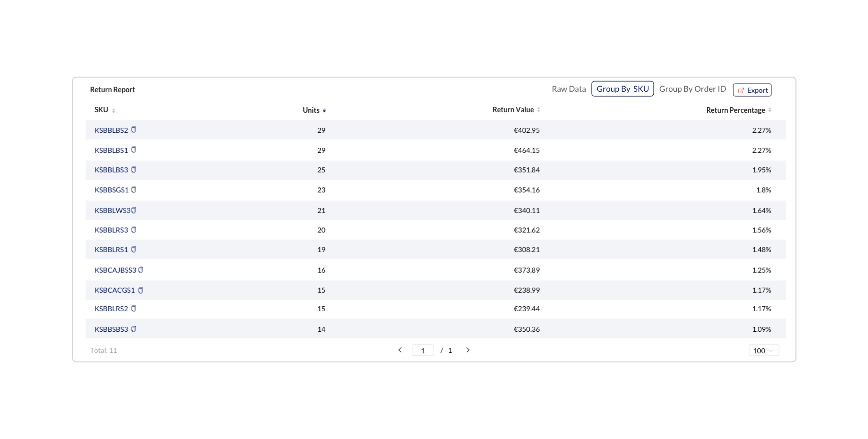
Task: Click units value 25 for KSBBLBS3
Action: pyautogui.click(x=321, y=170)
